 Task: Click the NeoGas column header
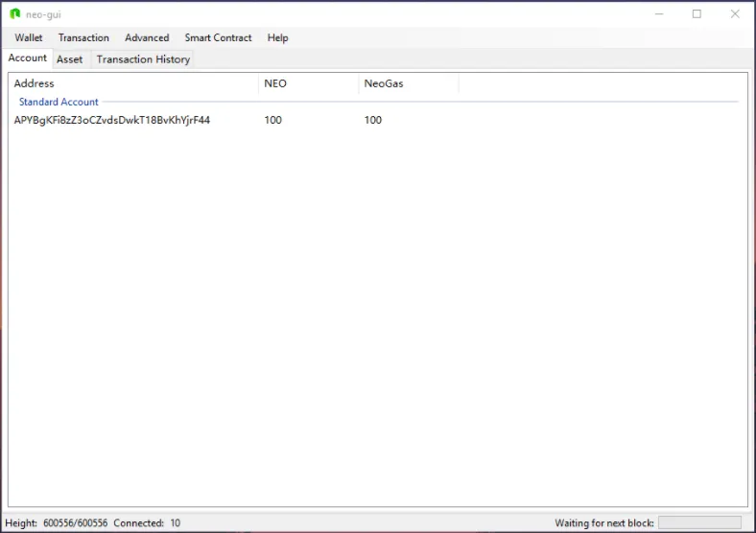[409, 83]
